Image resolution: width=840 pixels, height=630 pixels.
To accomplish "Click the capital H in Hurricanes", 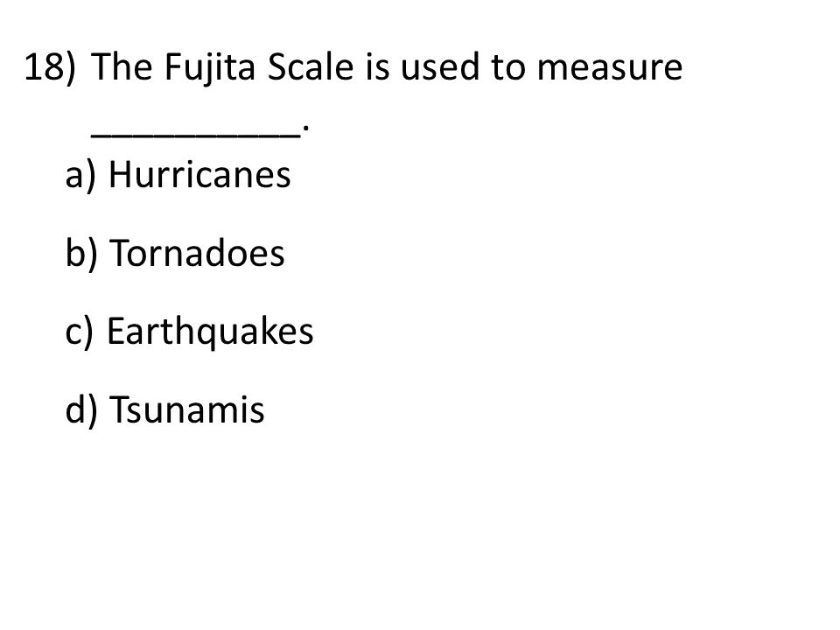I will (121, 175).
